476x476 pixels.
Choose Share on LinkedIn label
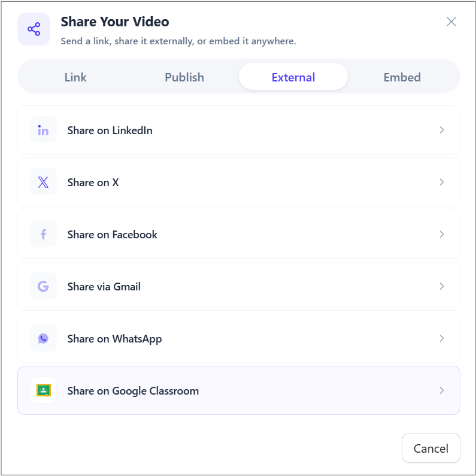pos(110,131)
